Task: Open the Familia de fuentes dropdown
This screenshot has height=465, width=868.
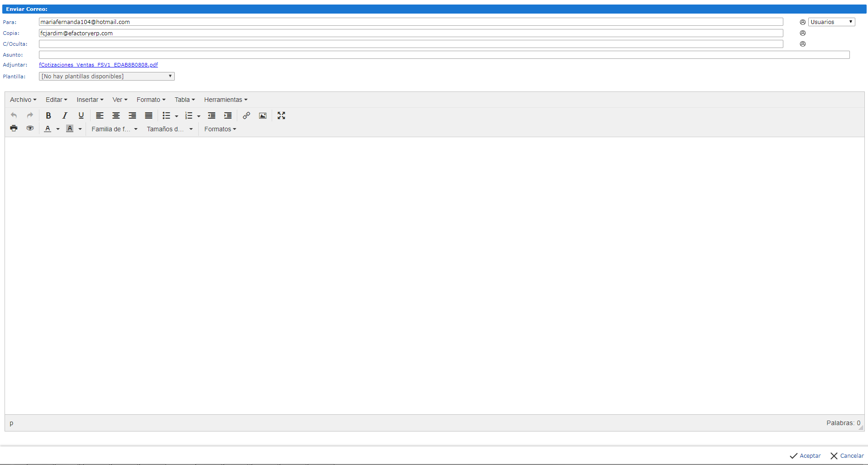Action: coord(115,129)
